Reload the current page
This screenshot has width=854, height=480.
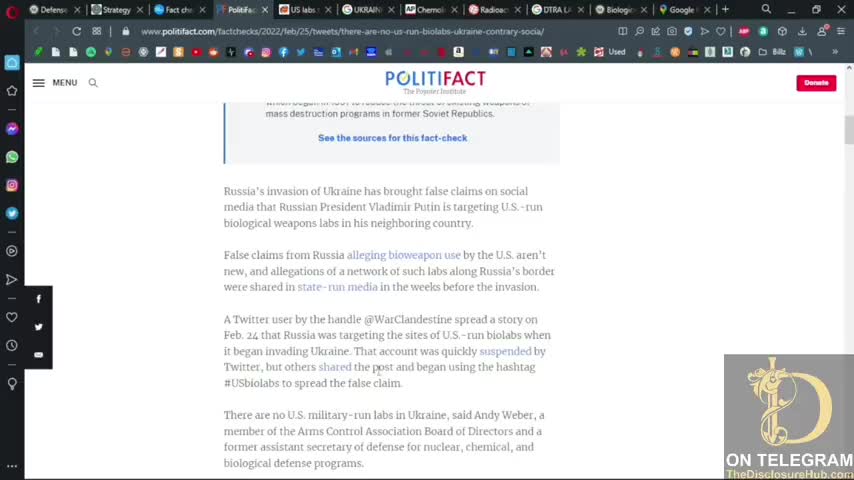tap(77, 32)
